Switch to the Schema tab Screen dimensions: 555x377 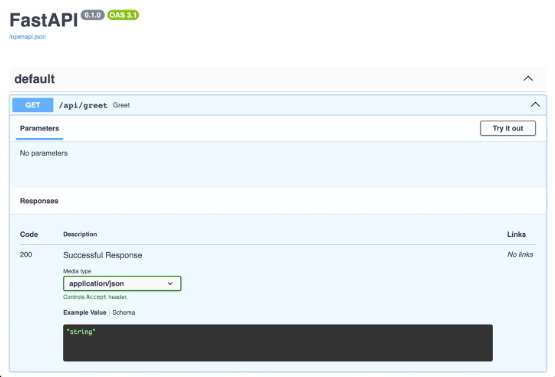click(x=124, y=313)
